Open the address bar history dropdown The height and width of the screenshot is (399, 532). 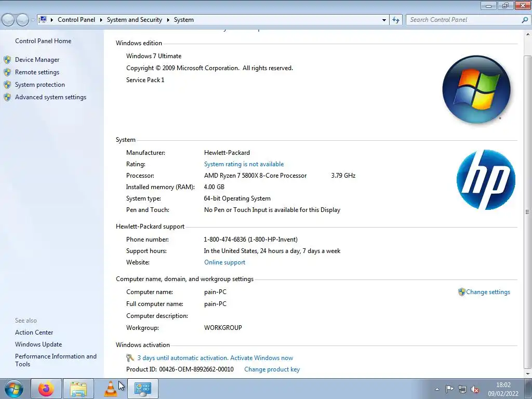coord(384,20)
